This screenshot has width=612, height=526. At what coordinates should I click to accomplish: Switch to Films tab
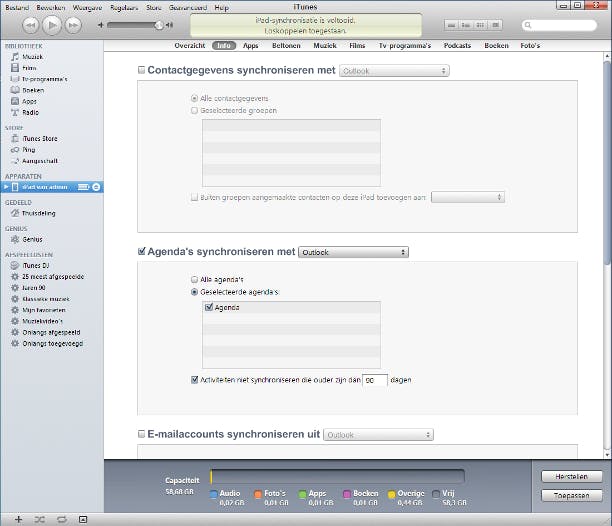[357, 46]
